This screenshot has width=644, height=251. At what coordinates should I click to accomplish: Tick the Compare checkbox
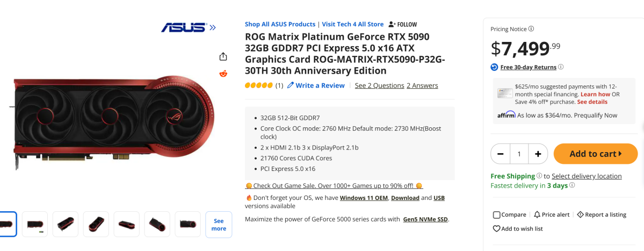coord(497,215)
